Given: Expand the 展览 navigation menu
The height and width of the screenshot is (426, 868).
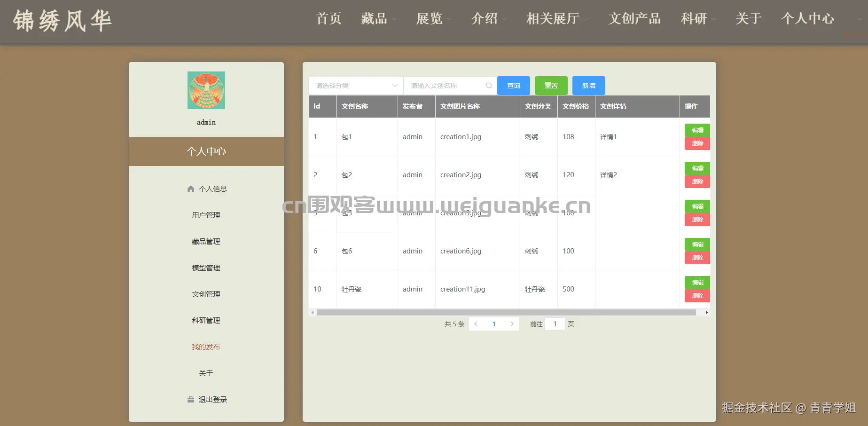Looking at the screenshot, I should pos(433,19).
